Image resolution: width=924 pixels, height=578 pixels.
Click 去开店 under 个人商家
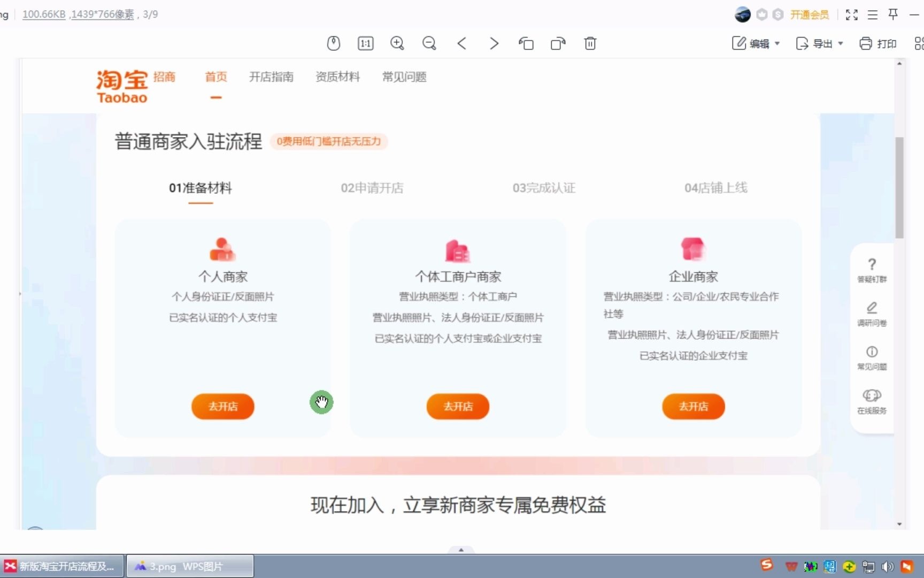[x=223, y=407]
